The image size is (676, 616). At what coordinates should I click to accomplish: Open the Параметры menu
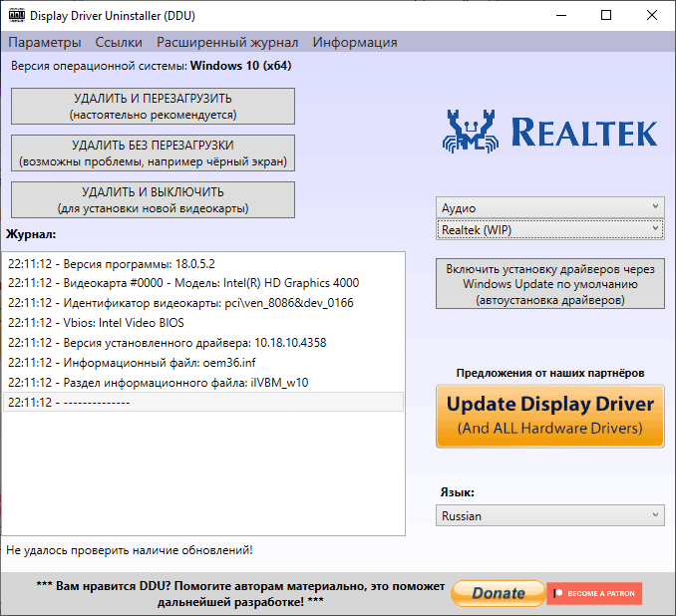(x=45, y=42)
